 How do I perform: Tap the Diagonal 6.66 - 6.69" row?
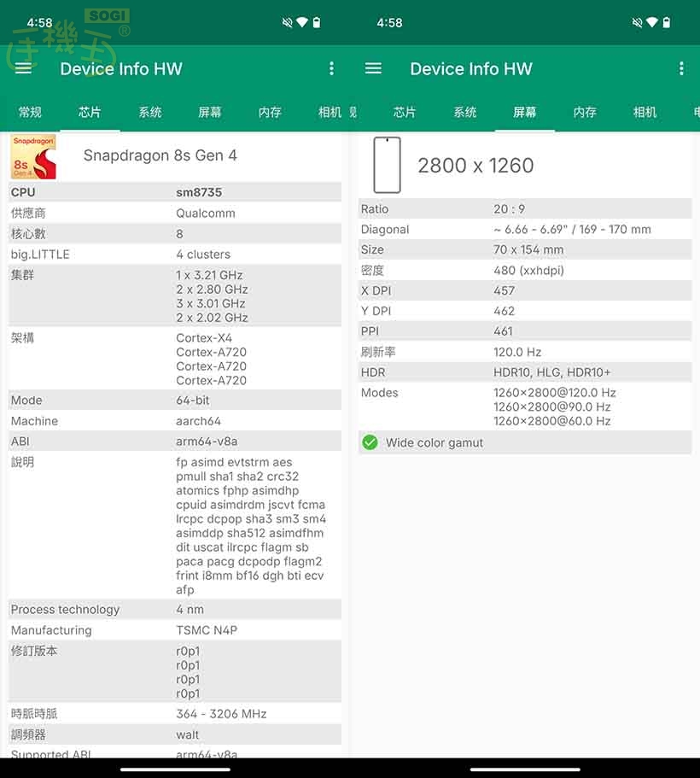pyautogui.click(x=525, y=229)
